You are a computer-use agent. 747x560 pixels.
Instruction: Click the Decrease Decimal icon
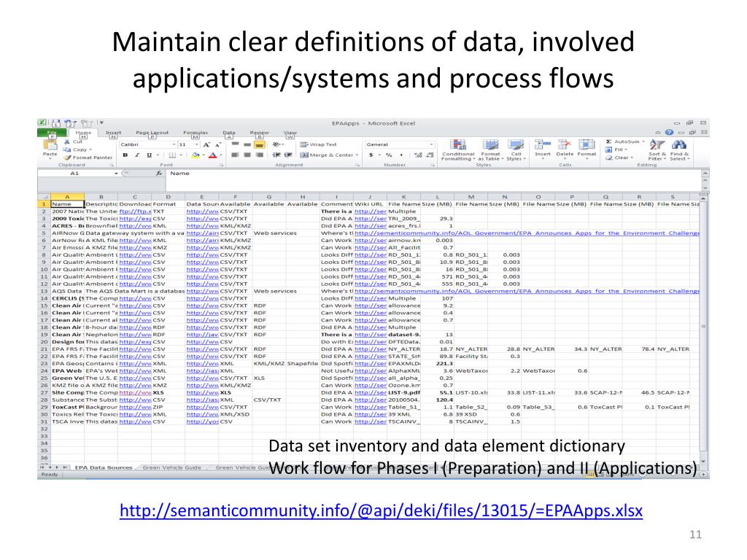coord(430,155)
